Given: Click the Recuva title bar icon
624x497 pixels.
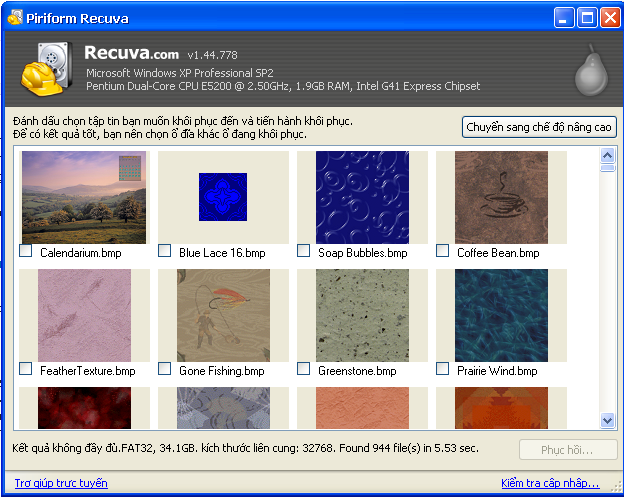Looking at the screenshot, I should (15, 18).
